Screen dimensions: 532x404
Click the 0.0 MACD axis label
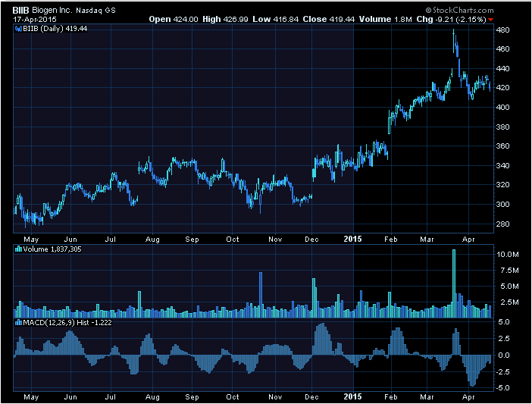pyautogui.click(x=504, y=355)
